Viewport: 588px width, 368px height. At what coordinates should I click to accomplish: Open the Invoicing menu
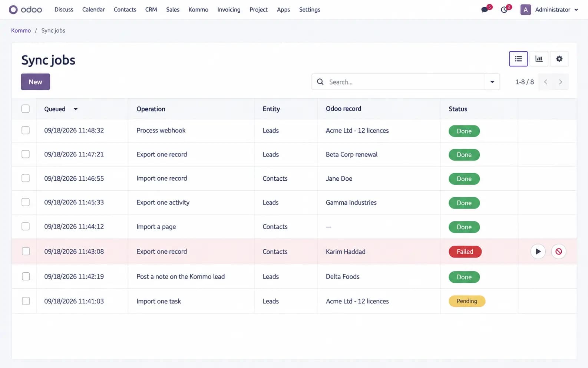[229, 10]
